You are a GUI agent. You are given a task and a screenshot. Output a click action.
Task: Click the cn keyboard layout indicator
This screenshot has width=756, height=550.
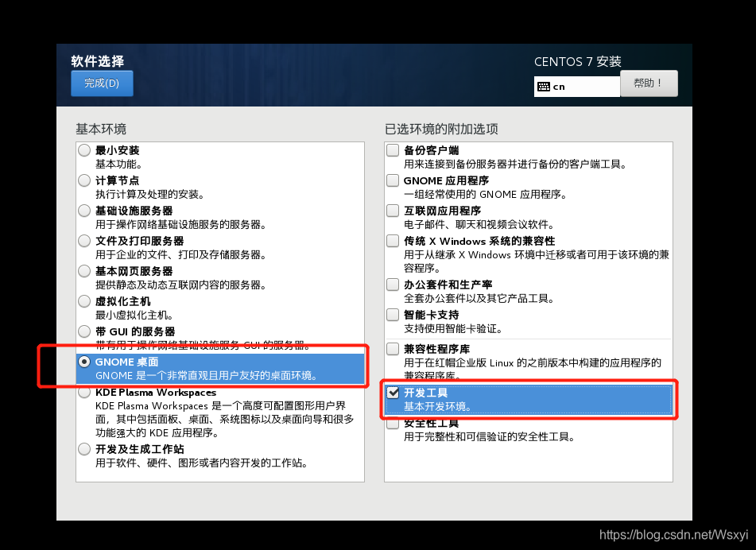coord(576,87)
